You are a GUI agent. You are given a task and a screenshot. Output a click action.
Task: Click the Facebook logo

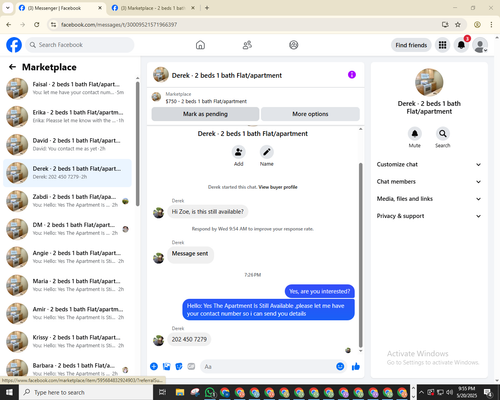[x=14, y=45]
